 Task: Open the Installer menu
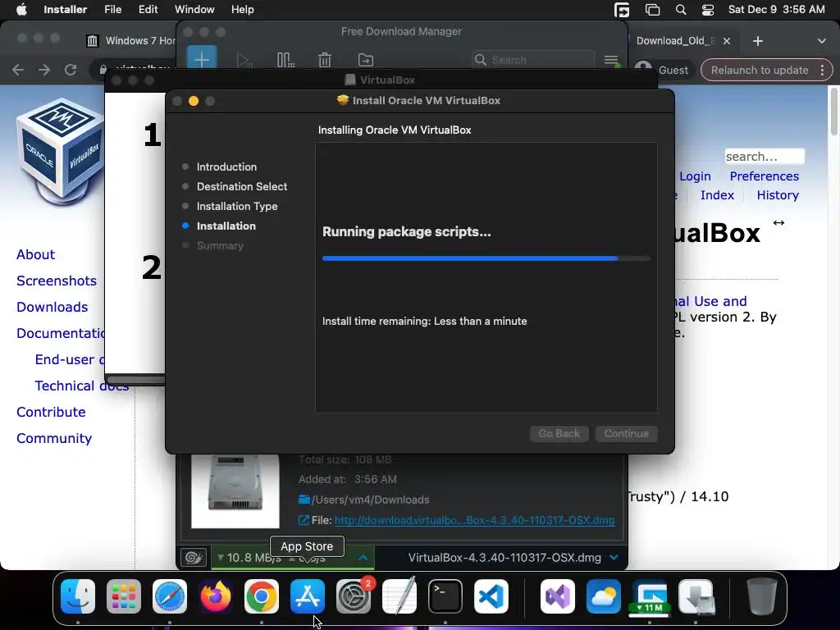coord(65,10)
